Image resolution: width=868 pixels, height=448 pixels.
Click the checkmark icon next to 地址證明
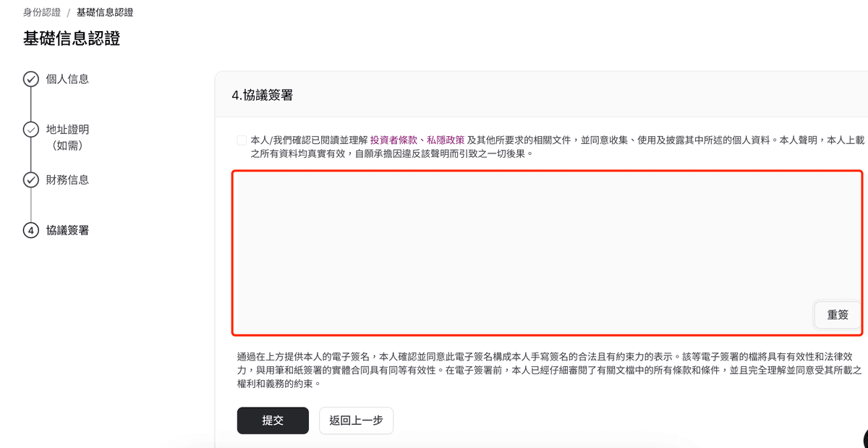coord(30,129)
